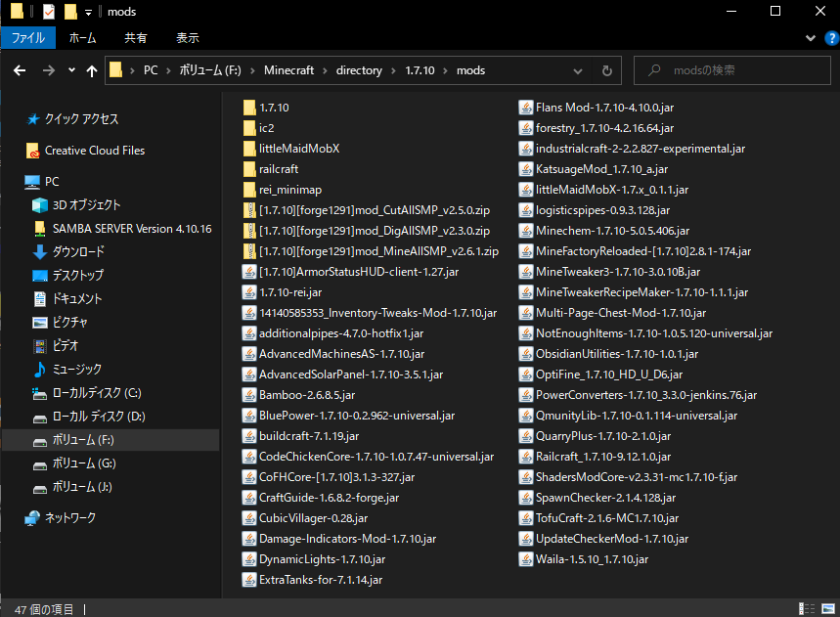
Task: Open the 共有 ribbon tab
Action: (136, 38)
